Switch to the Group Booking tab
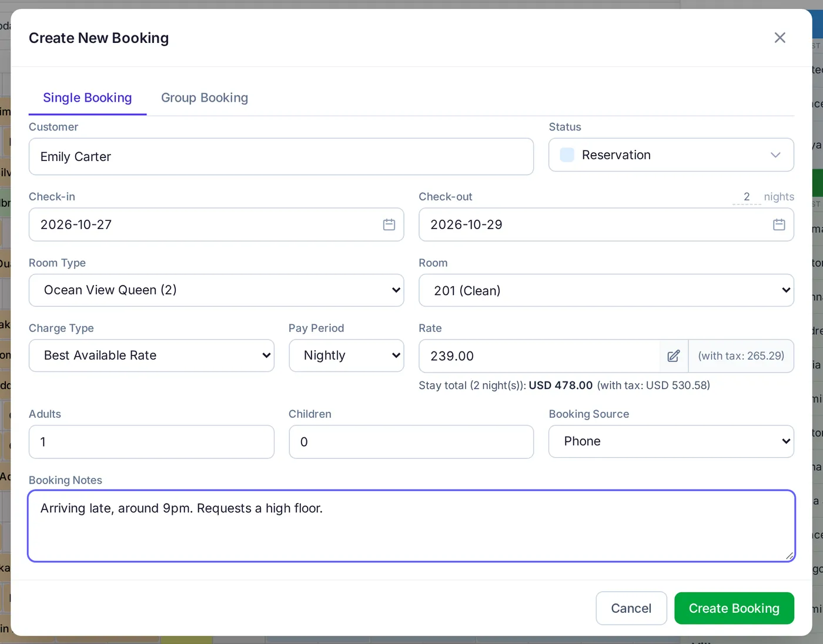This screenshot has width=823, height=644. click(205, 98)
